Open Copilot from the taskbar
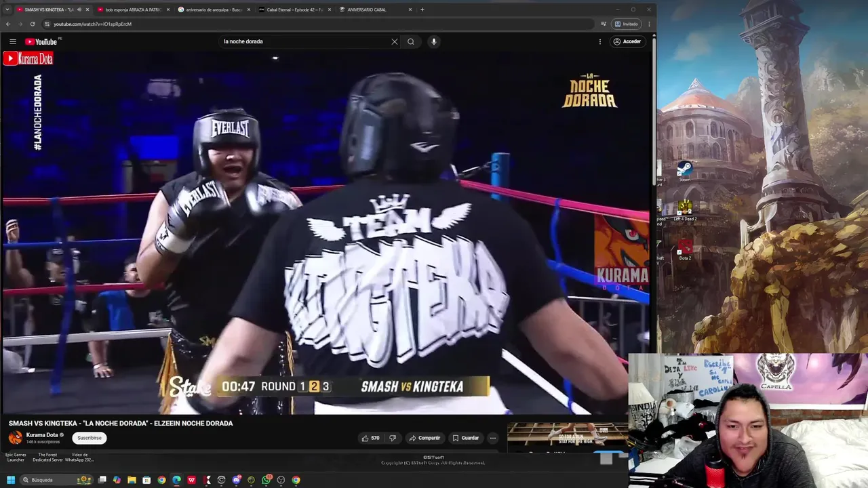Screen dimensions: 868x488 [x=117, y=480]
